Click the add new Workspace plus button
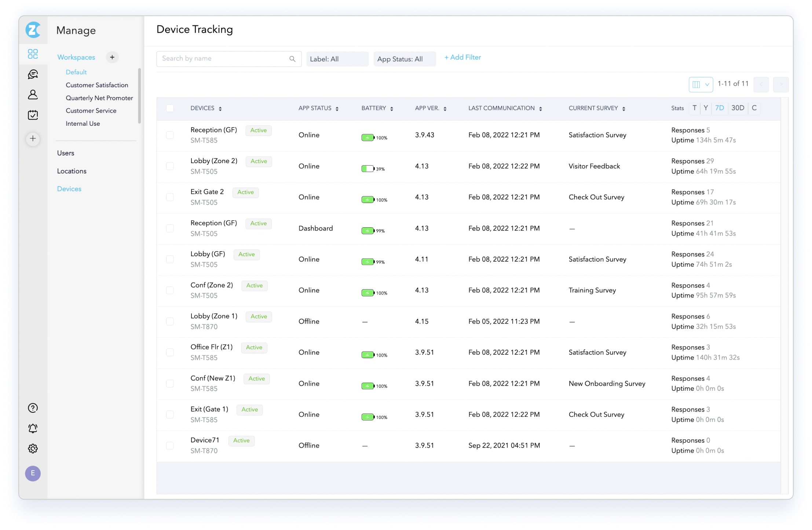The height and width of the screenshot is (530, 812). point(112,58)
